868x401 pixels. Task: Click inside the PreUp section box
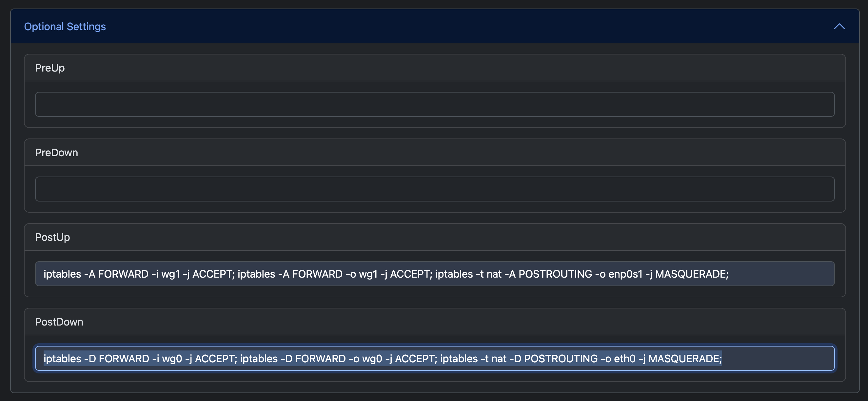pos(435,89)
